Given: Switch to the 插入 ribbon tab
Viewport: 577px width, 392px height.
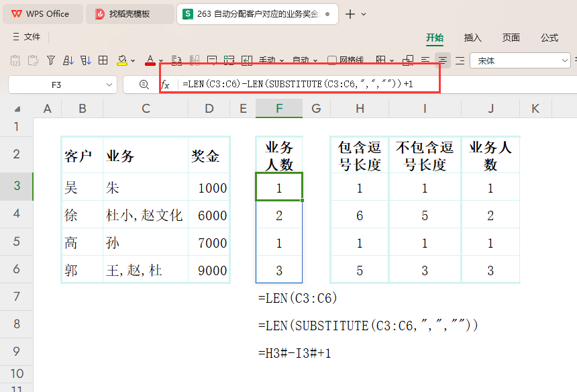Looking at the screenshot, I should (473, 38).
